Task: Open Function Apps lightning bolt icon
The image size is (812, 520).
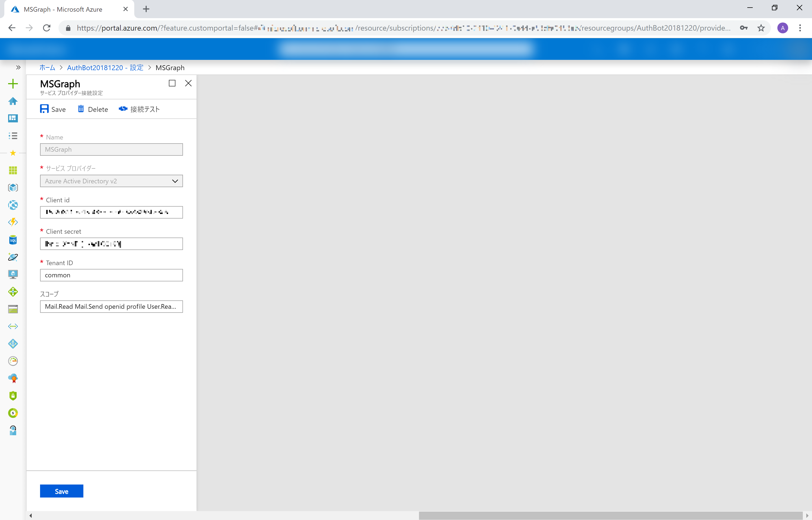Action: tap(13, 222)
